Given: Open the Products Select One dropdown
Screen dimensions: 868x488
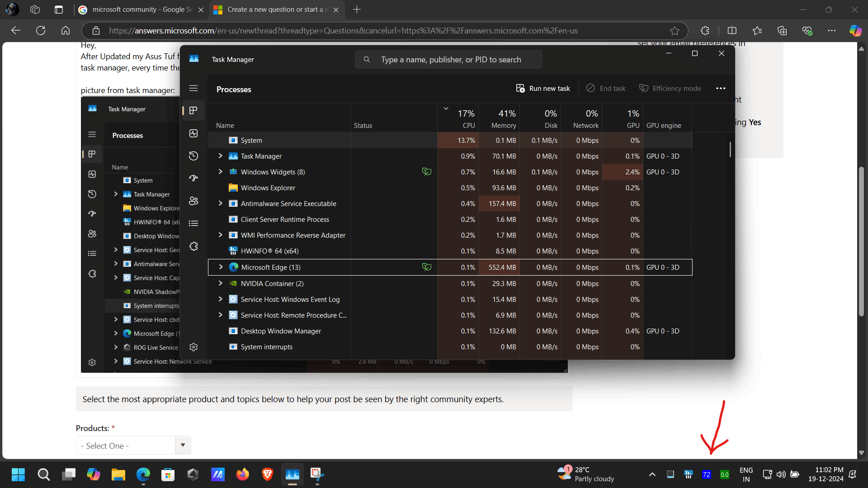Looking at the screenshot, I should point(133,446).
